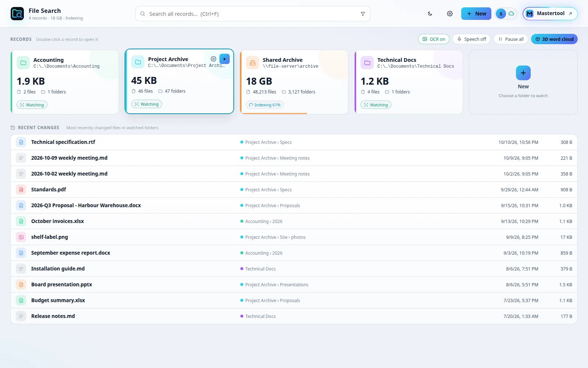Select September expense report.docx row
Image resolution: width=588 pixels, height=368 pixels.
294,253
